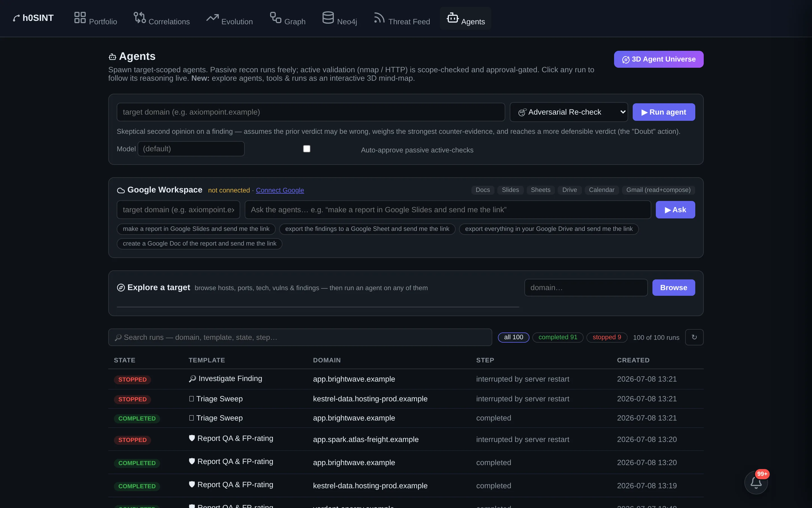Click the magnifier icon in Search runs
Screen dimensions: 812x508
click(x=118, y=337)
